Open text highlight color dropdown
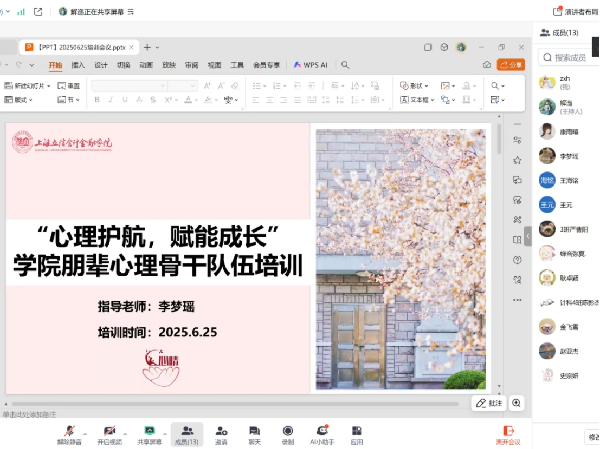 (x=216, y=100)
